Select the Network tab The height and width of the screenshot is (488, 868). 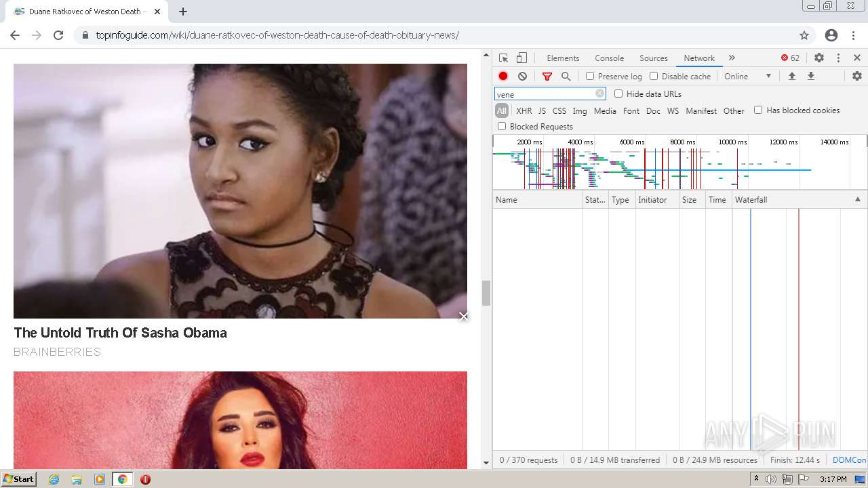(699, 58)
